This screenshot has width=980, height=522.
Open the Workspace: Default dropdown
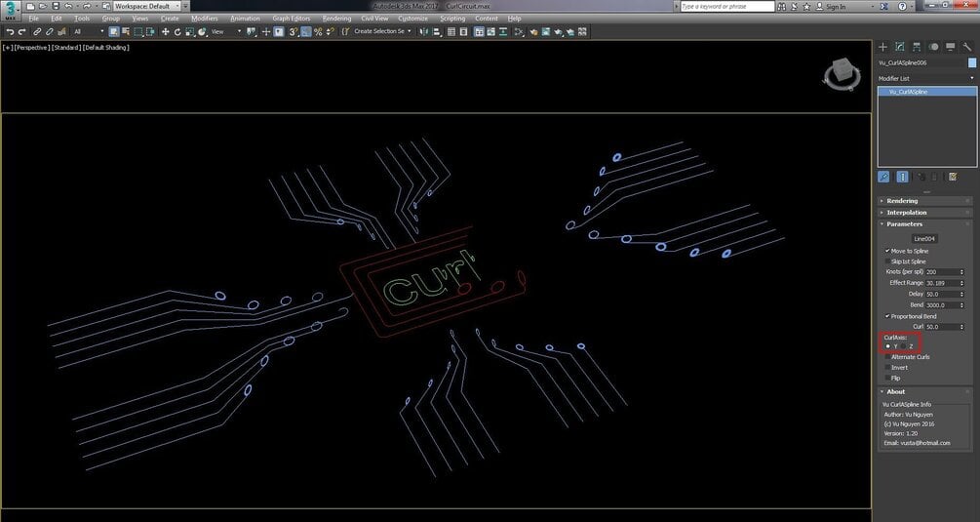(147, 6)
